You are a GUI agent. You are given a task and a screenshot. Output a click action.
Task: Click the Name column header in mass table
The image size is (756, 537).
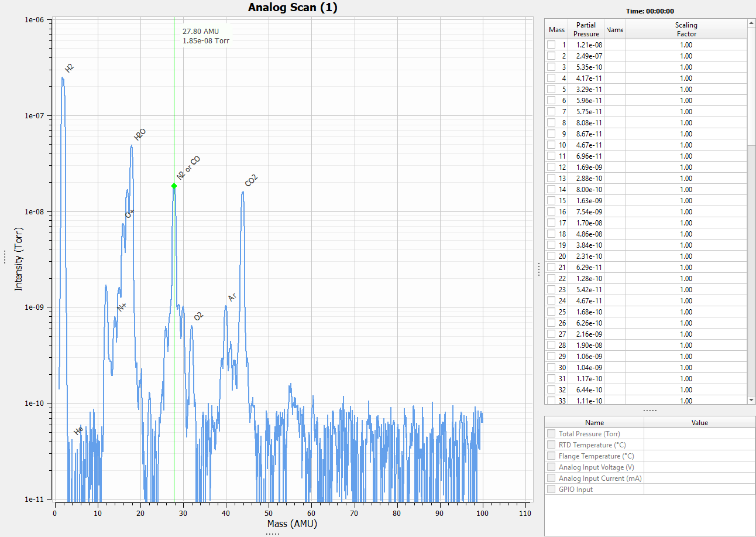point(614,29)
